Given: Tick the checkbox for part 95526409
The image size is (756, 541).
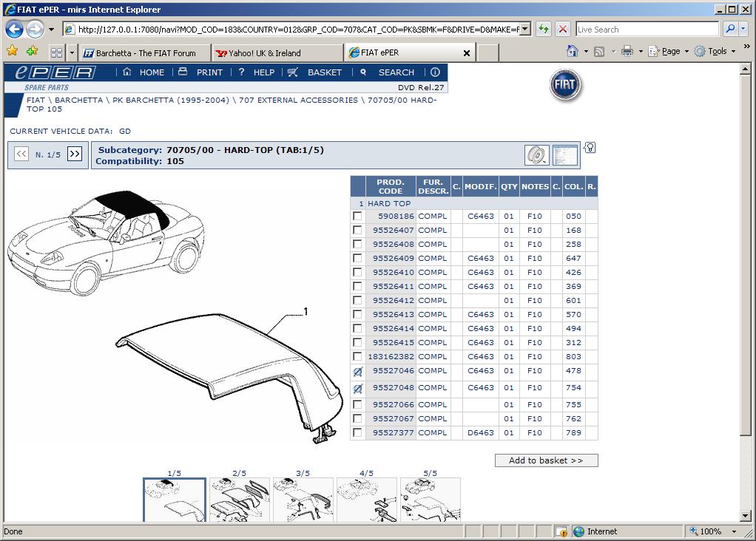Looking at the screenshot, I should (357, 258).
